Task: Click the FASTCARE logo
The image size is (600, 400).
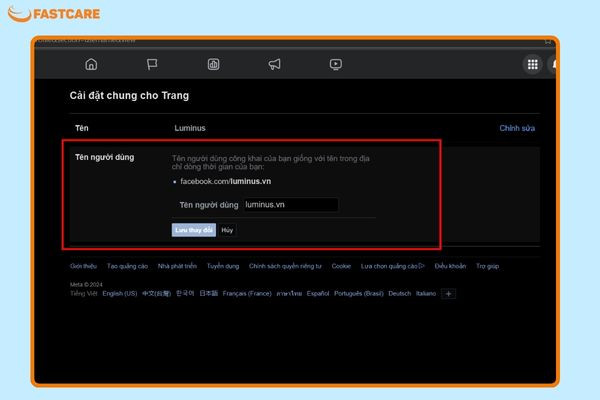Action: (54, 14)
